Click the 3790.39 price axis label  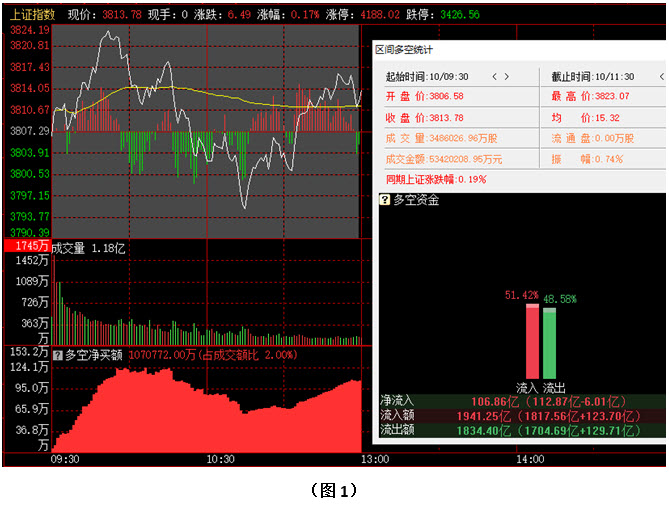(x=29, y=232)
